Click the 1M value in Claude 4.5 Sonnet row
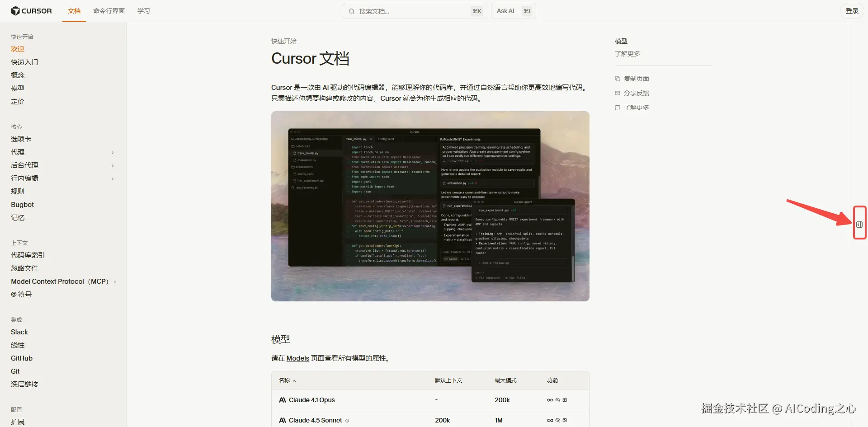Screen dimensions: 868x427 (x=499, y=420)
